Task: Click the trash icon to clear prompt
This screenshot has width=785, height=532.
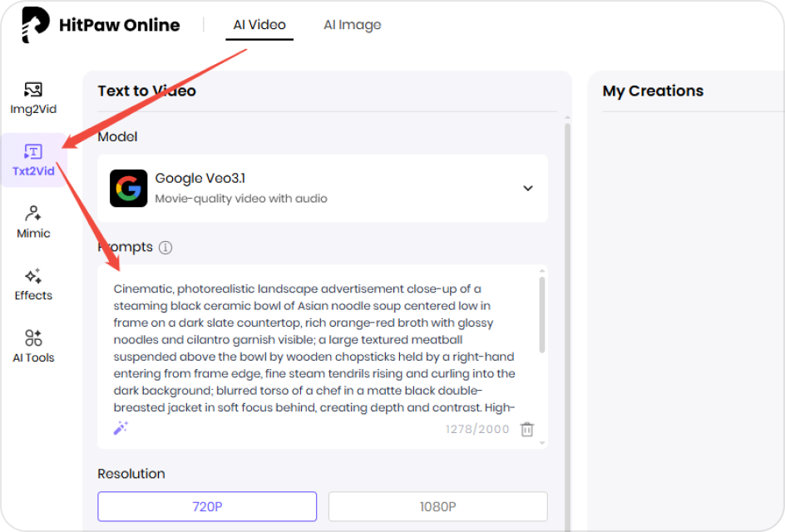Action: 527,427
